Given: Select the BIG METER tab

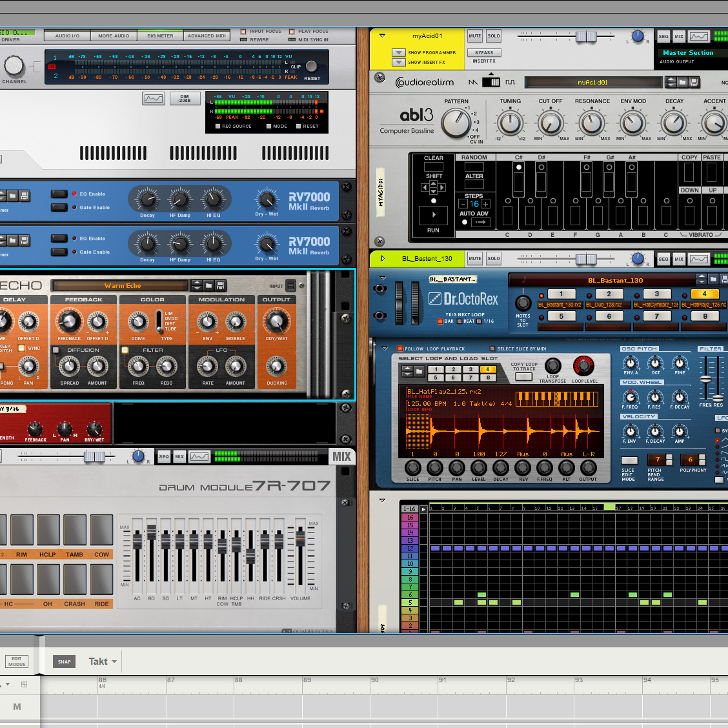Looking at the screenshot, I should pyautogui.click(x=160, y=36).
